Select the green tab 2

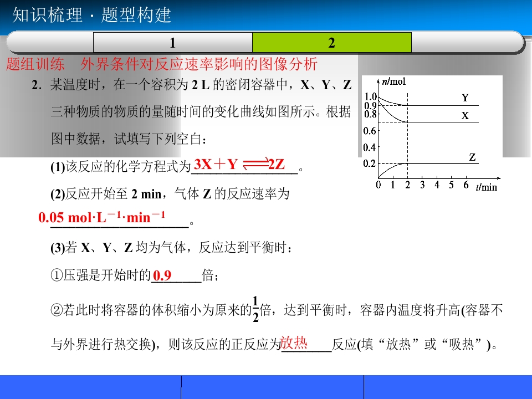point(332,43)
